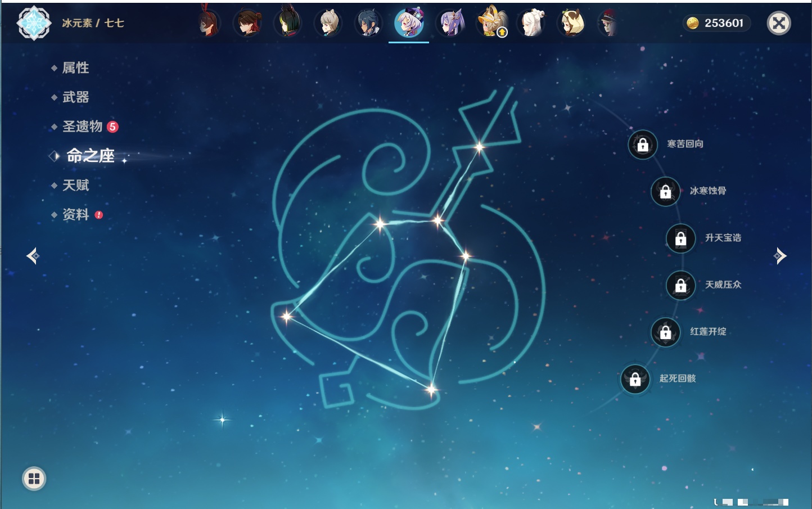This screenshot has height=509, width=812.
Task: Select the 升天宝诰 lock icon
Action: [x=681, y=238]
